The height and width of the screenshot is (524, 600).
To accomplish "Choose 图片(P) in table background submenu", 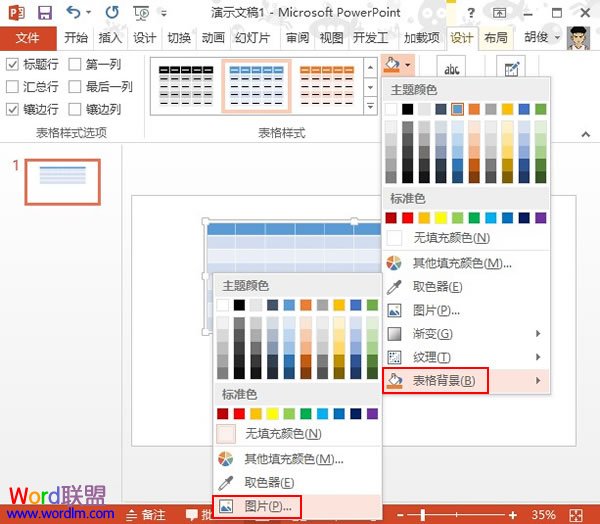I will coord(297,506).
